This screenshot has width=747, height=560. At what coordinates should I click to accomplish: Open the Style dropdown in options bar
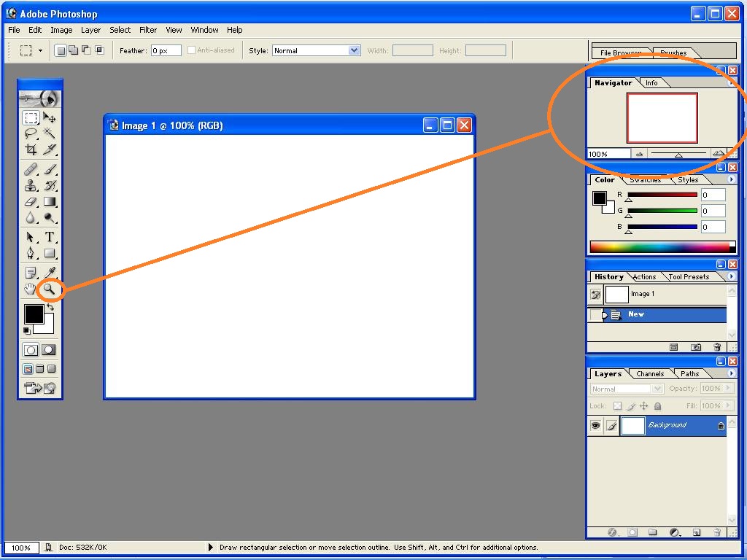[355, 50]
